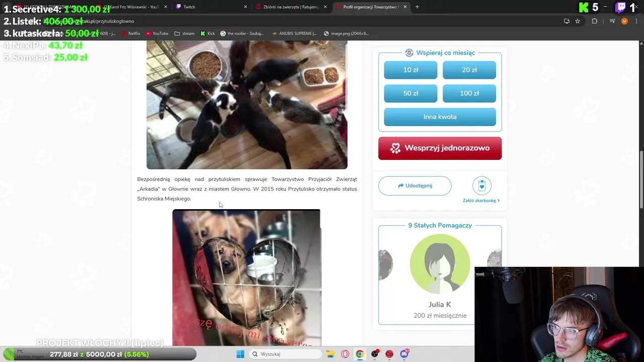Close Profil organizacji tab
The width and height of the screenshot is (644, 362).
(405, 7)
